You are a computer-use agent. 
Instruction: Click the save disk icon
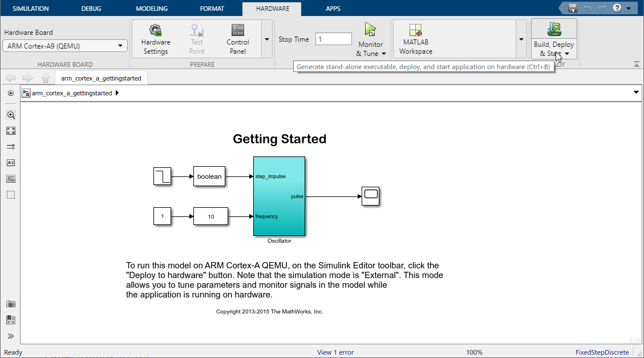(x=573, y=8)
